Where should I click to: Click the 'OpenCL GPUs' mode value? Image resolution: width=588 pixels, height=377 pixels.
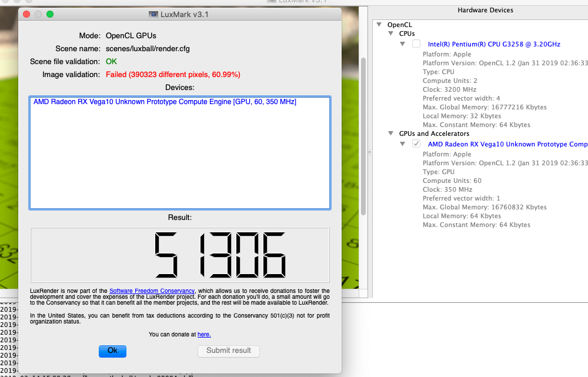click(x=131, y=36)
